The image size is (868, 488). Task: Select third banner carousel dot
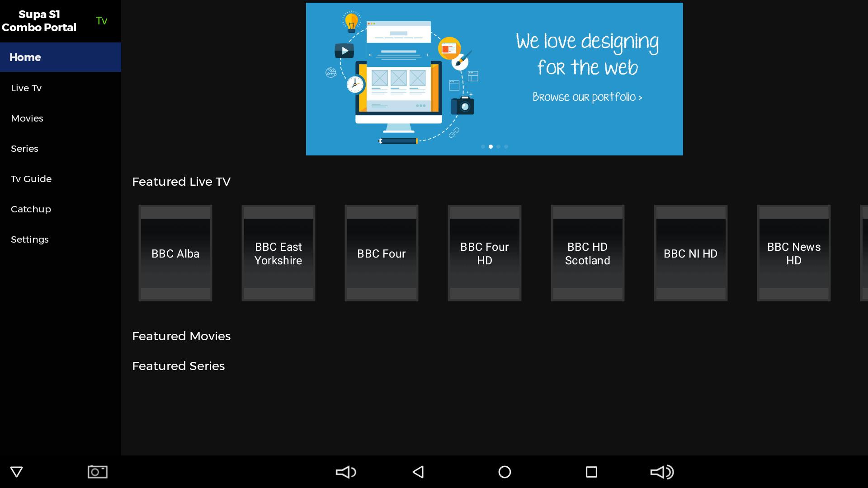[498, 146]
